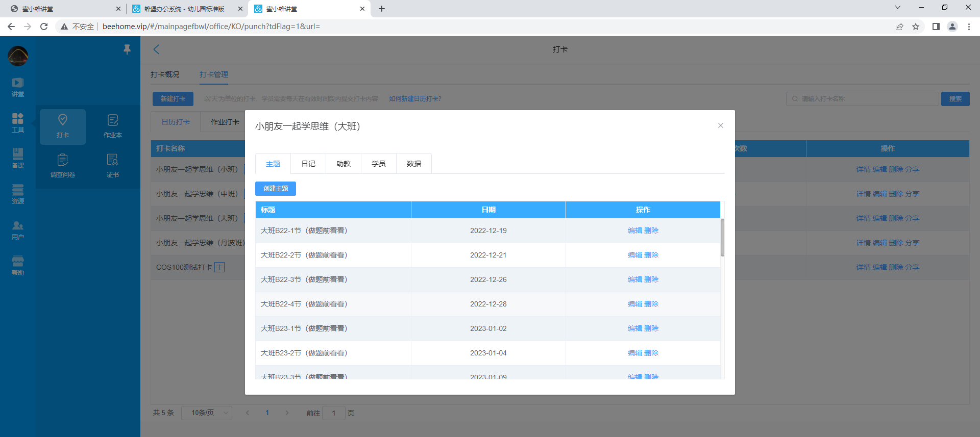Close the 小朋友一起学思维 dialog
This screenshot has width=980, height=437.
[x=720, y=125]
